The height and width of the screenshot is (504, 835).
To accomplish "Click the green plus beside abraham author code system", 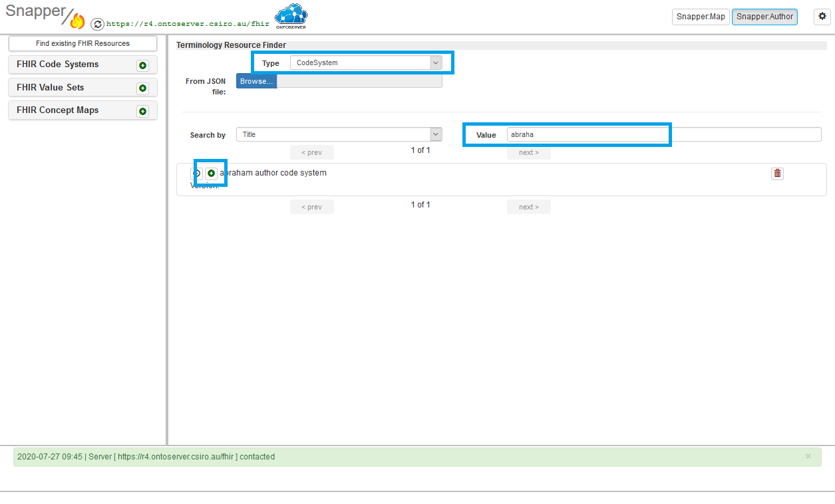I will [211, 173].
